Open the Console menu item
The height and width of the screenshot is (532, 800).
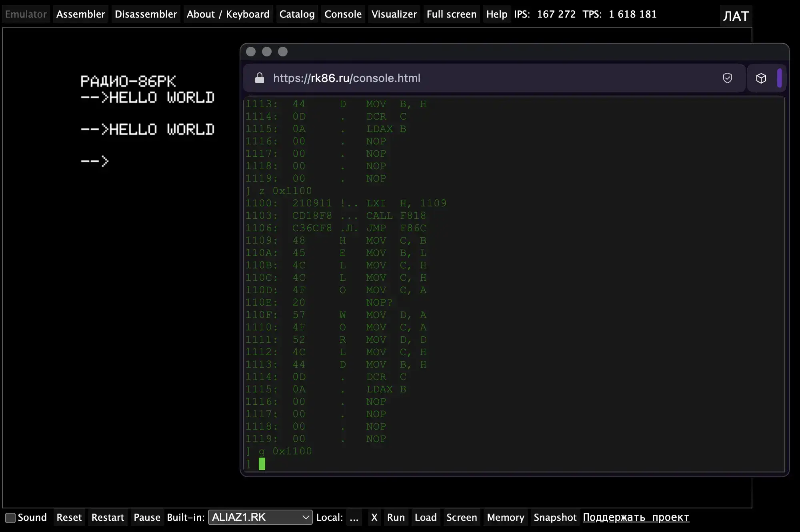click(x=343, y=14)
